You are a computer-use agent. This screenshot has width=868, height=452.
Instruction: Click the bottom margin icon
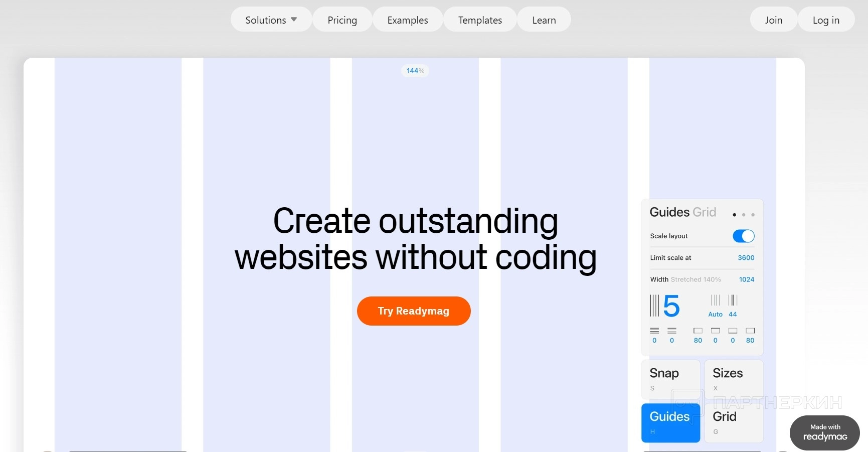pos(733,331)
